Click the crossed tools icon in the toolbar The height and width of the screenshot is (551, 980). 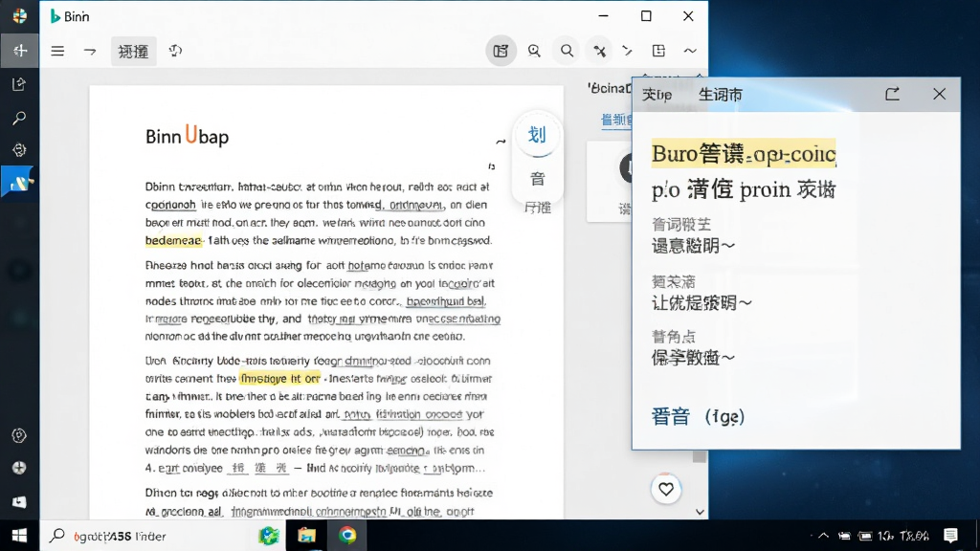click(600, 51)
